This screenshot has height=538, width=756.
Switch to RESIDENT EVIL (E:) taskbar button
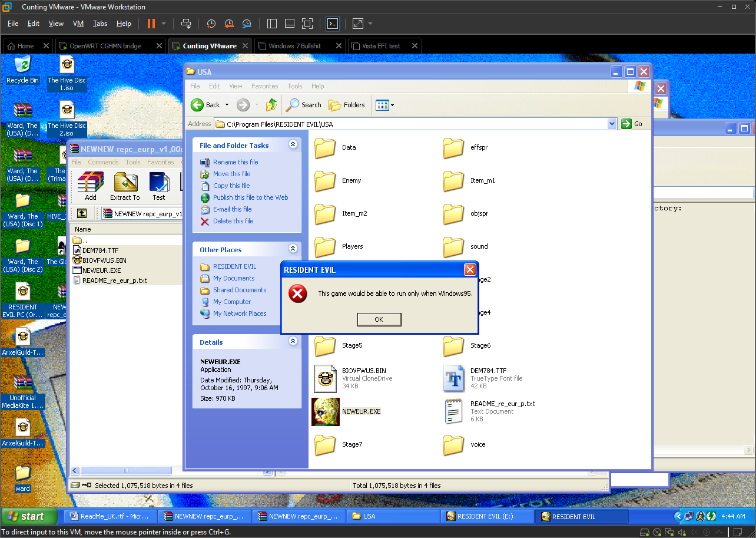tap(487, 516)
